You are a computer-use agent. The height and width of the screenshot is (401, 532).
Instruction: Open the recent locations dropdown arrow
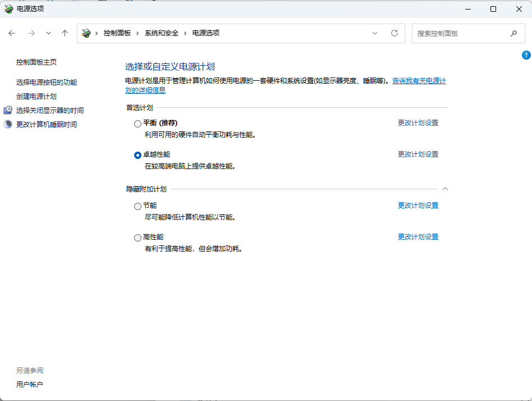48,33
